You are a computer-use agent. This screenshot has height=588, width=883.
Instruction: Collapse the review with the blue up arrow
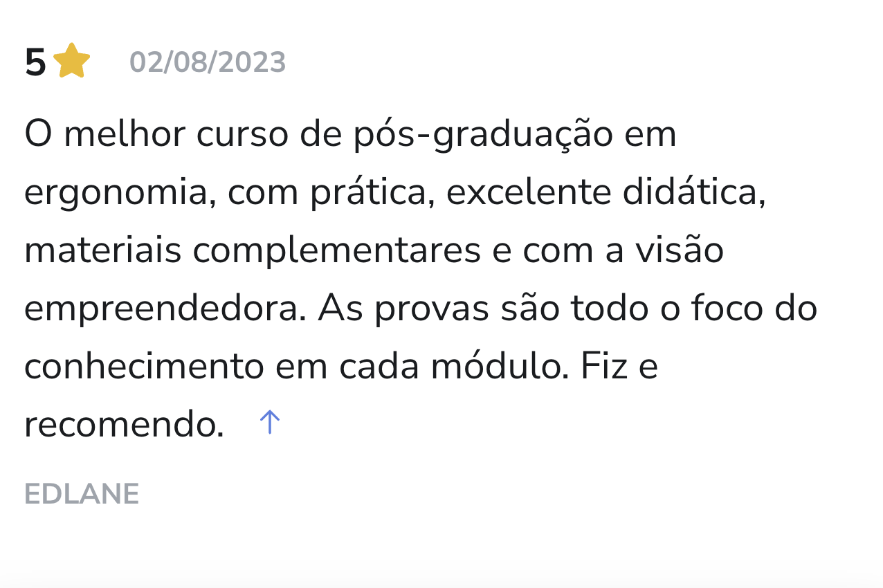pos(269,421)
